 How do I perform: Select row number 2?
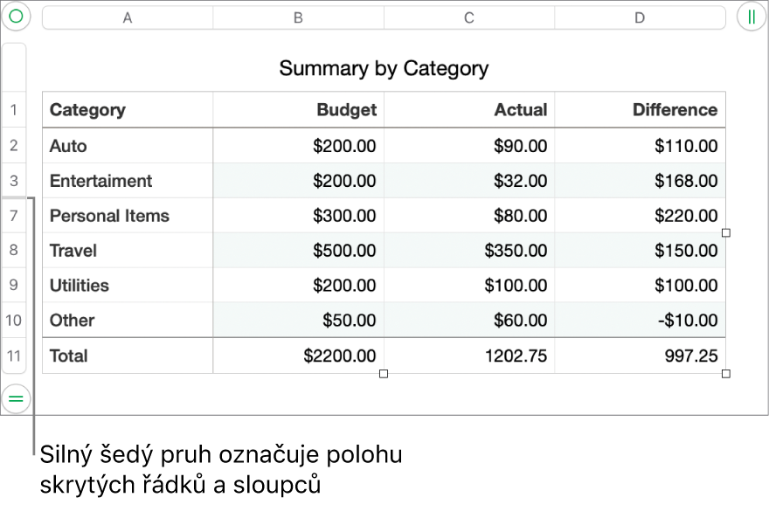click(14, 145)
